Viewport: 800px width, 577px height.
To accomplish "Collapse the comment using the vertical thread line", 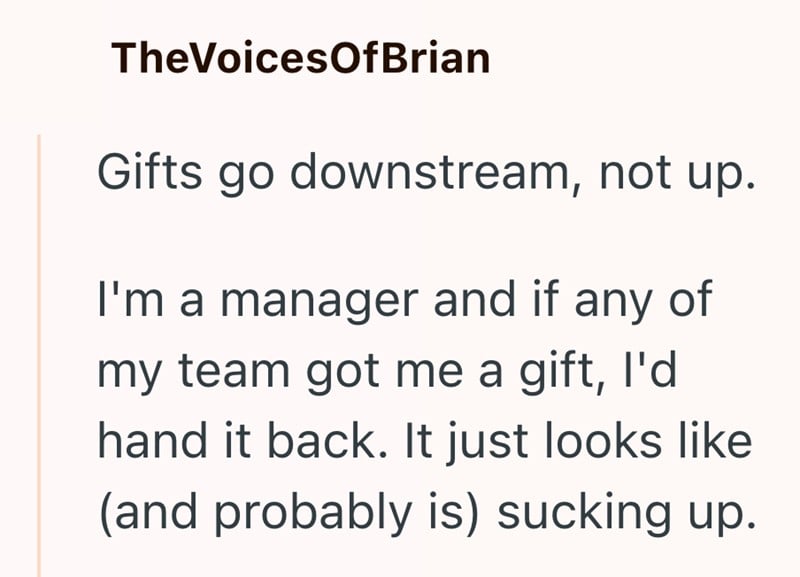I will 40,350.
